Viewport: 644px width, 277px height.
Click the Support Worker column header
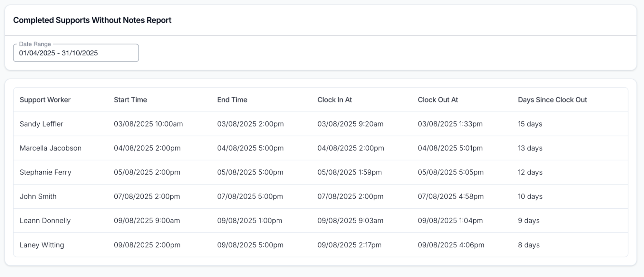(x=45, y=100)
